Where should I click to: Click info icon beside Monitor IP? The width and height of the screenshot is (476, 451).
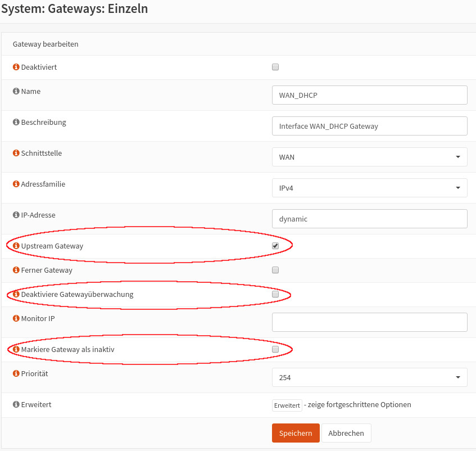point(16,318)
